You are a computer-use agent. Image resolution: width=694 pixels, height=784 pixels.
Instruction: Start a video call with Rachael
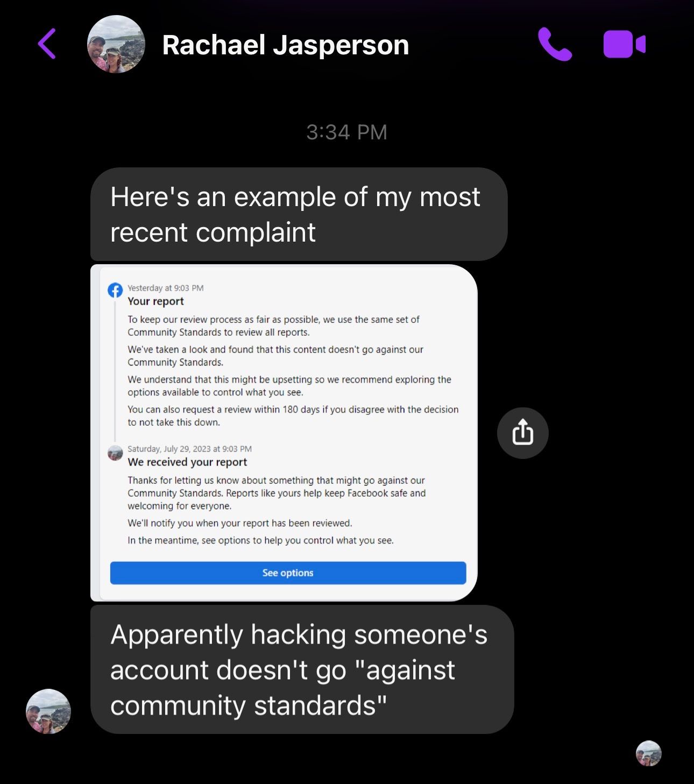[x=624, y=44]
